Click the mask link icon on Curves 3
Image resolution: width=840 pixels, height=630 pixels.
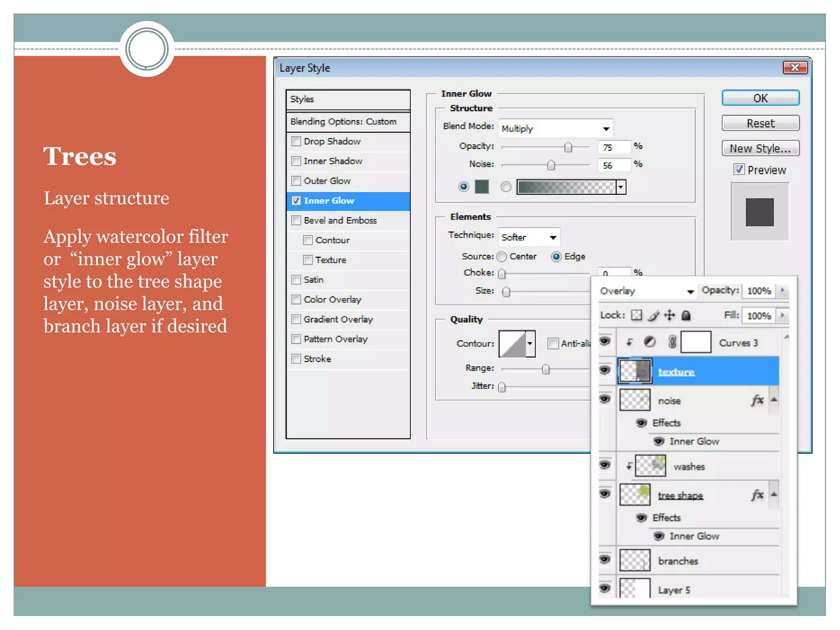coord(672,342)
